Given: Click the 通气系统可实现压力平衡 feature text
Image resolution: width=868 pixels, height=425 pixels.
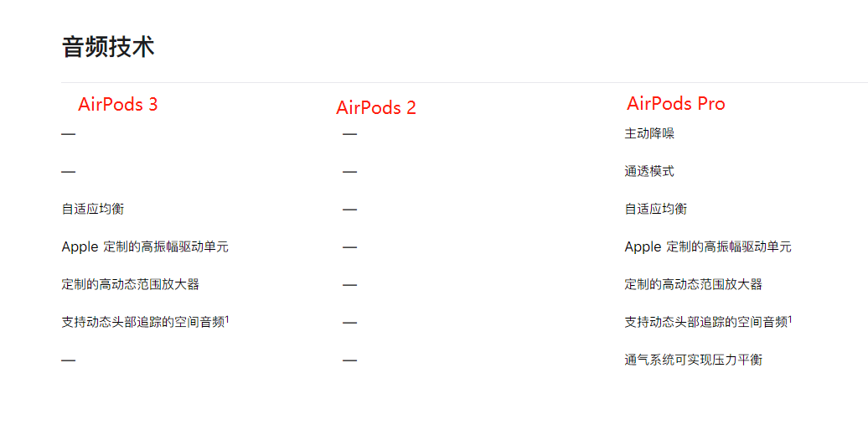Looking at the screenshot, I should click(x=694, y=360).
